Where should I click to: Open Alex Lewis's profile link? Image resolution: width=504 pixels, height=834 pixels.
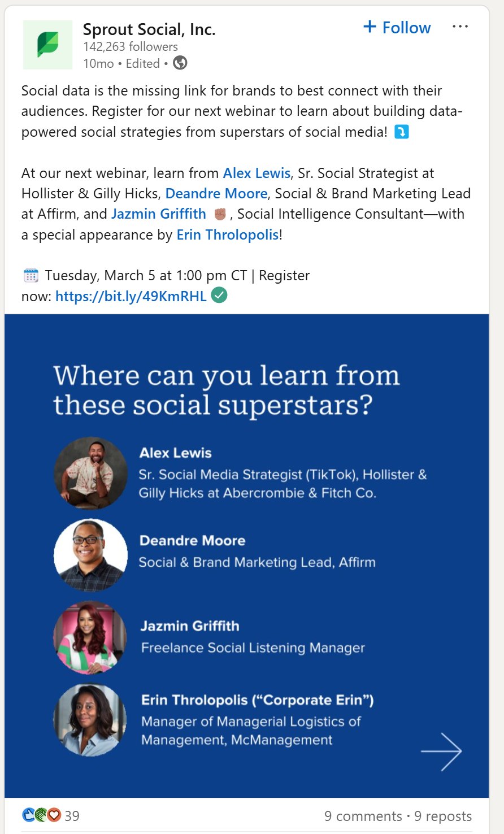pyautogui.click(x=256, y=173)
